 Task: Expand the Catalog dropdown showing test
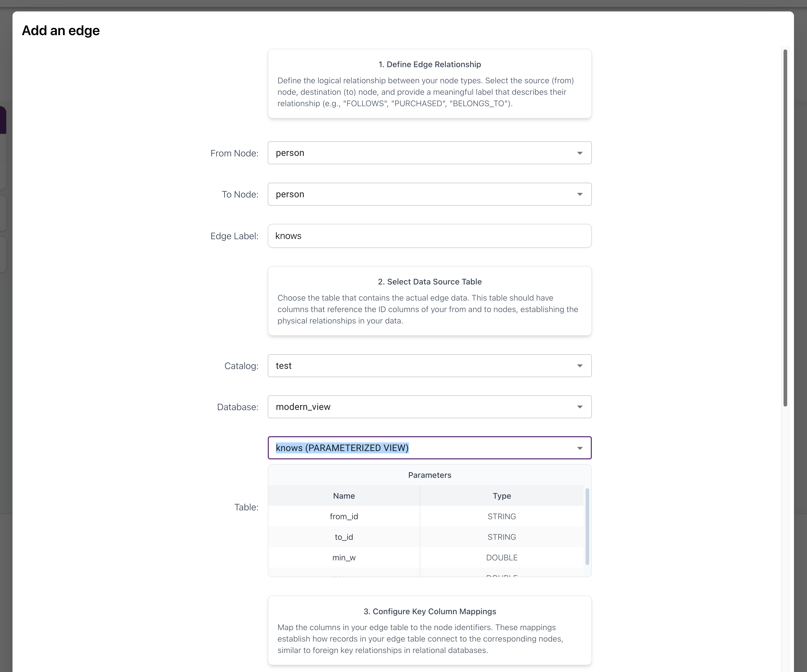click(x=429, y=366)
